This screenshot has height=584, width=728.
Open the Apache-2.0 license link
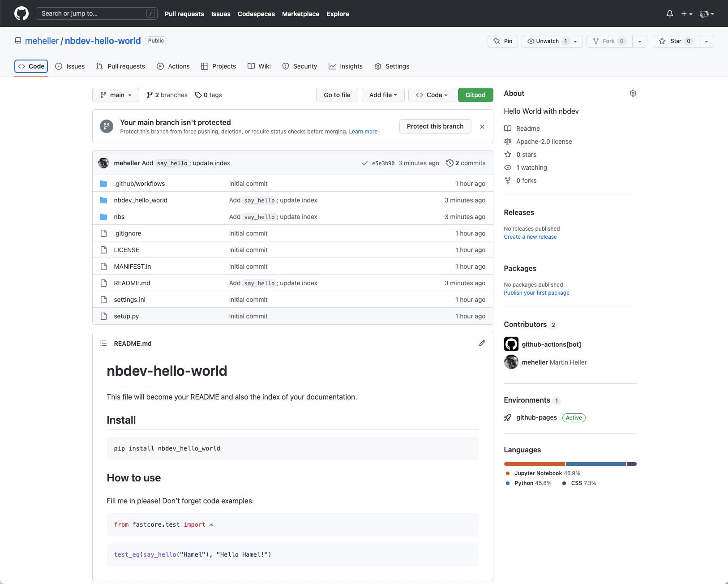click(x=538, y=142)
